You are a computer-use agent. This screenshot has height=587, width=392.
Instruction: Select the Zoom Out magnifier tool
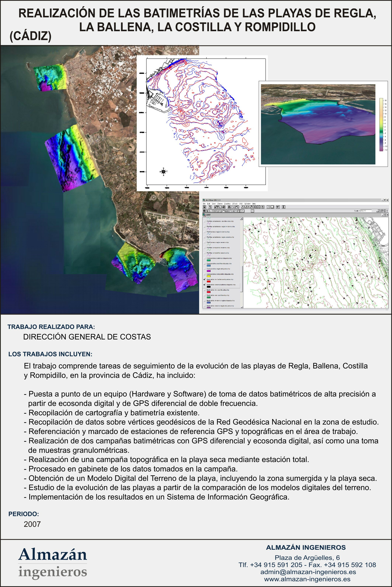click(220, 211)
